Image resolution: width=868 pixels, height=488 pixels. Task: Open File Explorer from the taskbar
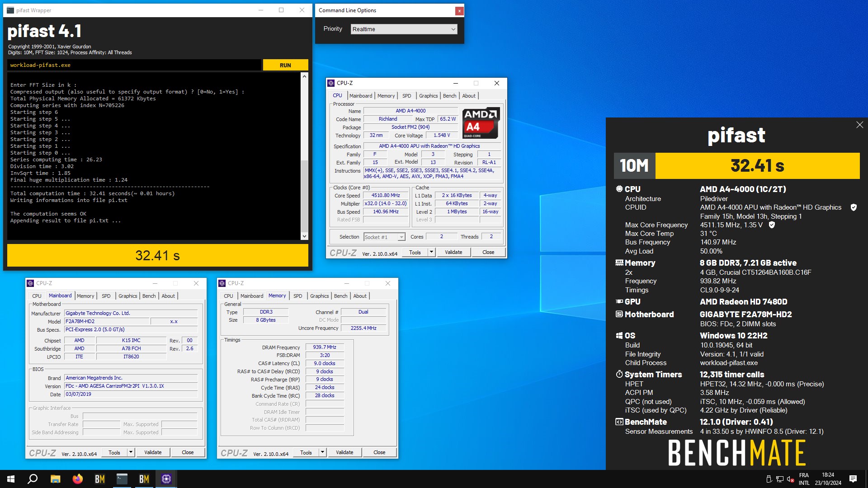coord(55,479)
